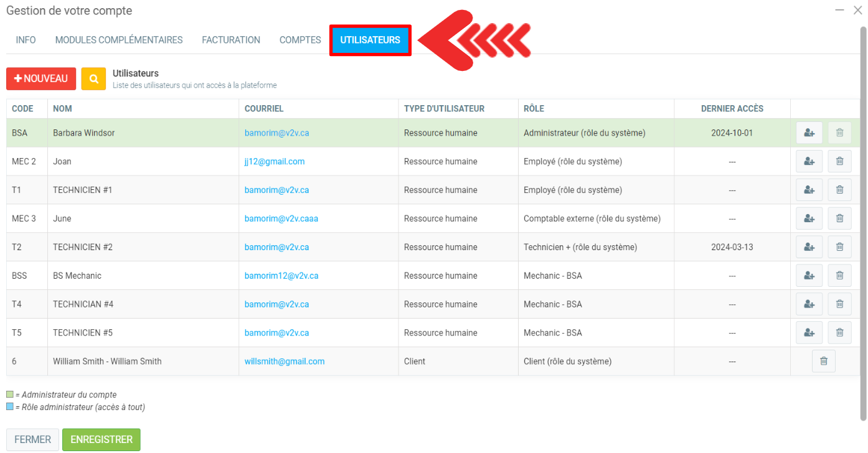Delete William Smith client using trash icon

point(823,362)
